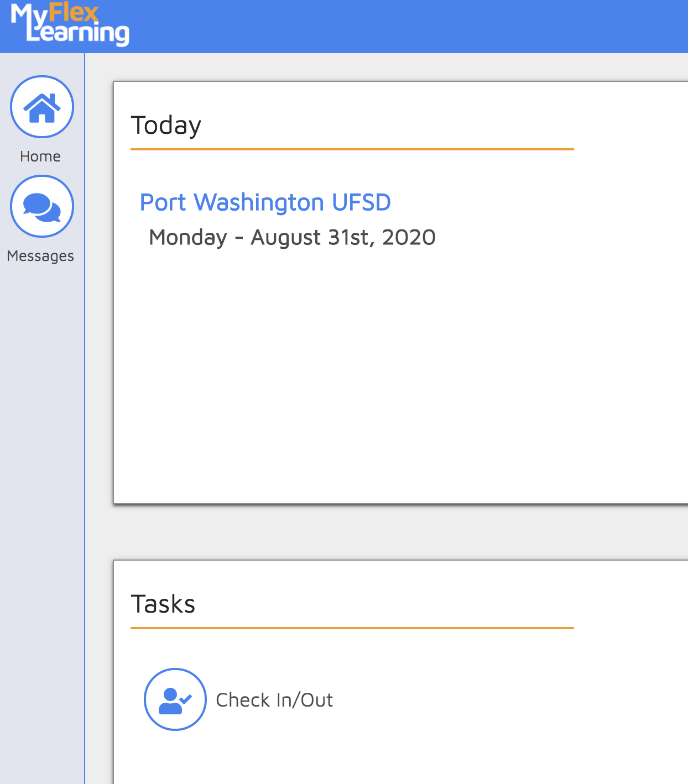This screenshot has width=688, height=784.
Task: Click the orange underline below Today
Action: point(352,149)
